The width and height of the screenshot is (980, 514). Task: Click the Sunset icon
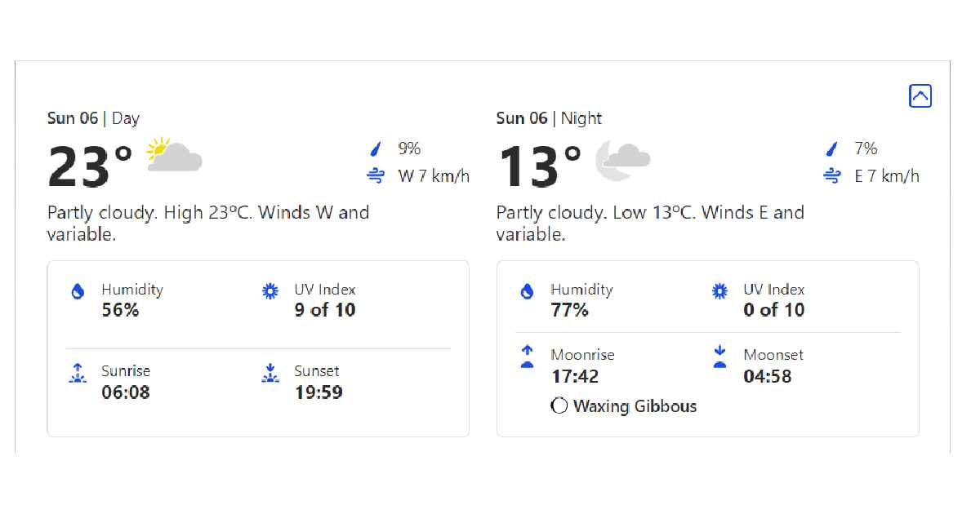[270, 374]
